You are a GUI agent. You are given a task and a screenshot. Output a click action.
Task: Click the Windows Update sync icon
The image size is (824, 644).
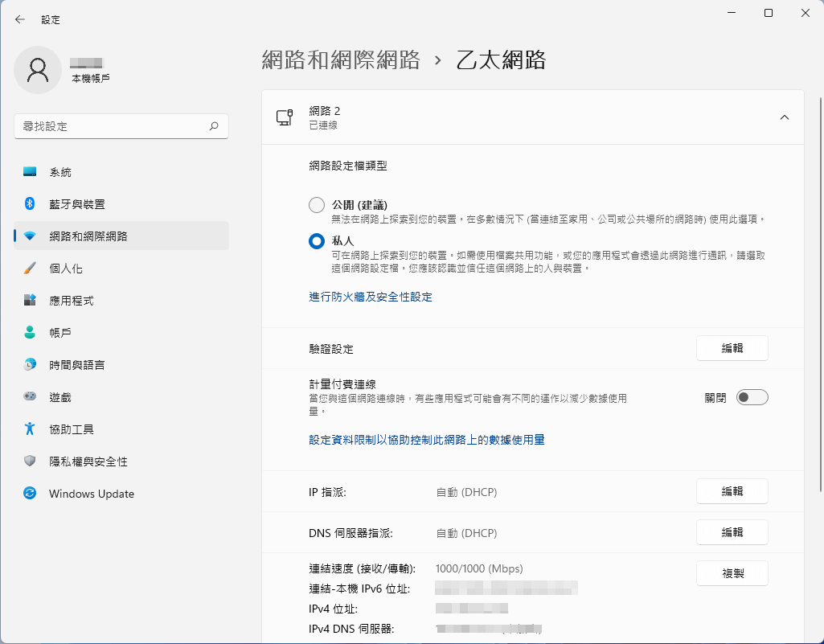tap(30, 494)
